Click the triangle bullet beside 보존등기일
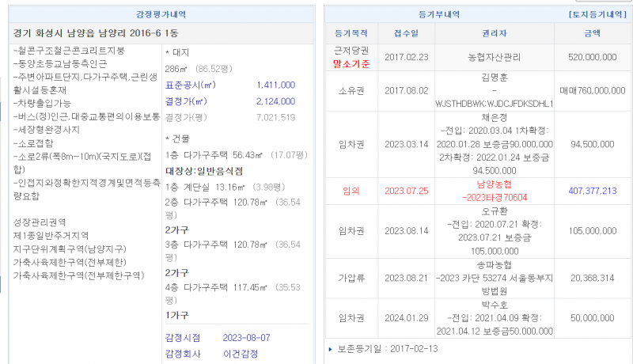Image resolution: width=633 pixels, height=364 pixels. 330,348
